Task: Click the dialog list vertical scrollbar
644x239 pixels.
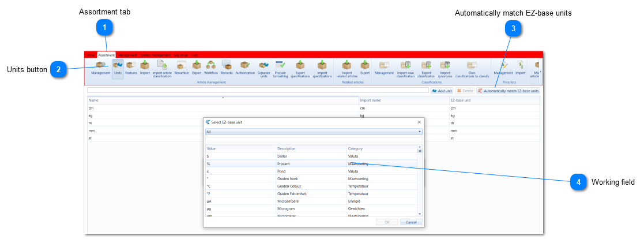Action: [420, 181]
